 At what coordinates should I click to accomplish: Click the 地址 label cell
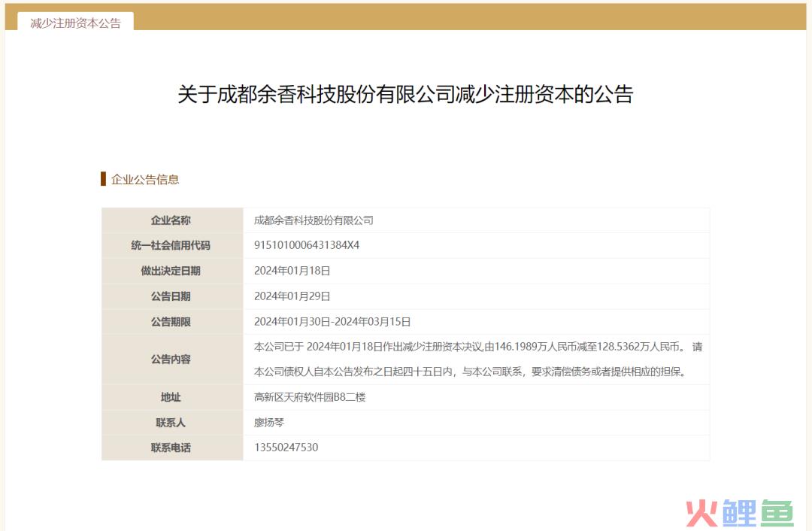click(x=171, y=397)
